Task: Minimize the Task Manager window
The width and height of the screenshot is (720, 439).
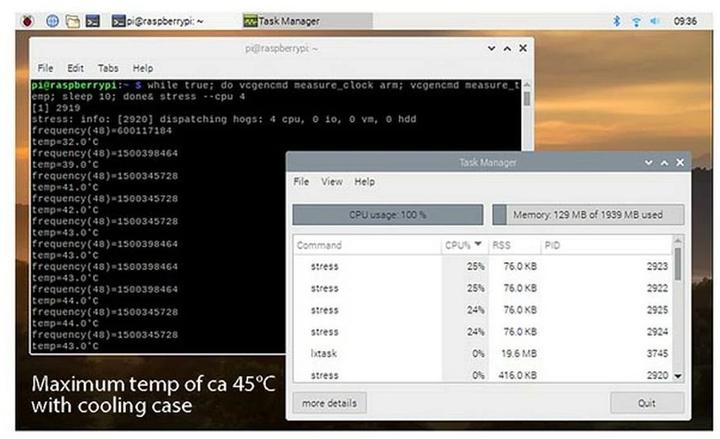Action: click(648, 163)
